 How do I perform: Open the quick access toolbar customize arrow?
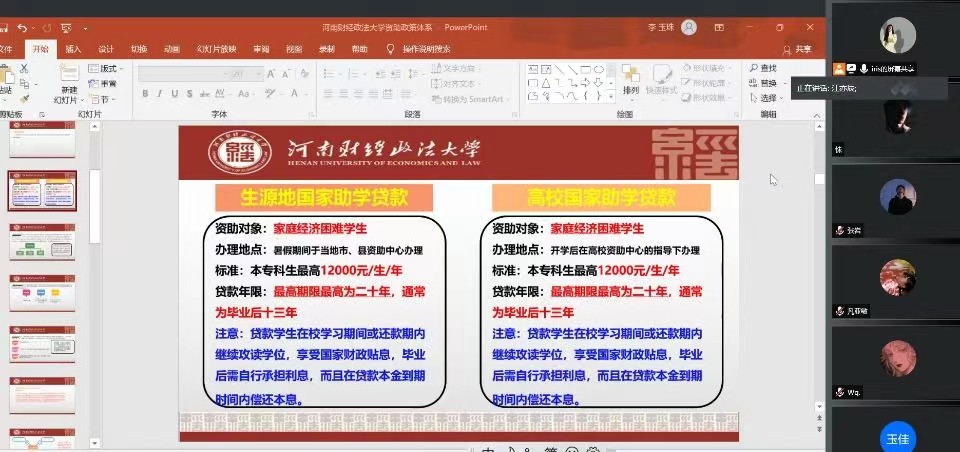[x=85, y=29]
